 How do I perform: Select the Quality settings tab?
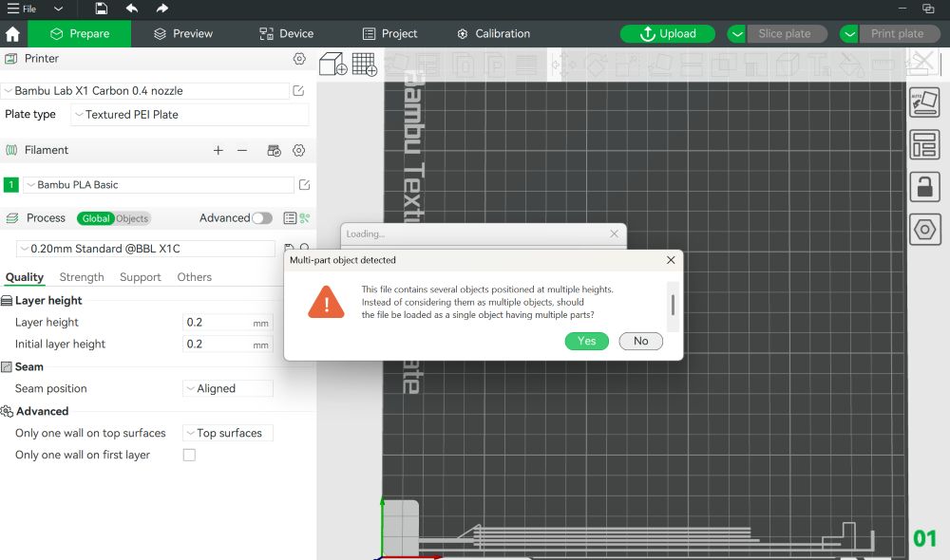(x=25, y=277)
